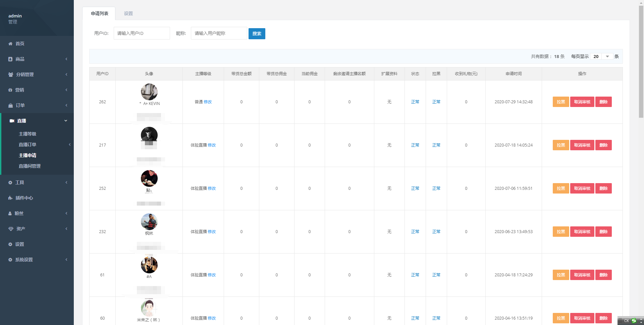Click the home icon beside 首页

(x=10, y=44)
